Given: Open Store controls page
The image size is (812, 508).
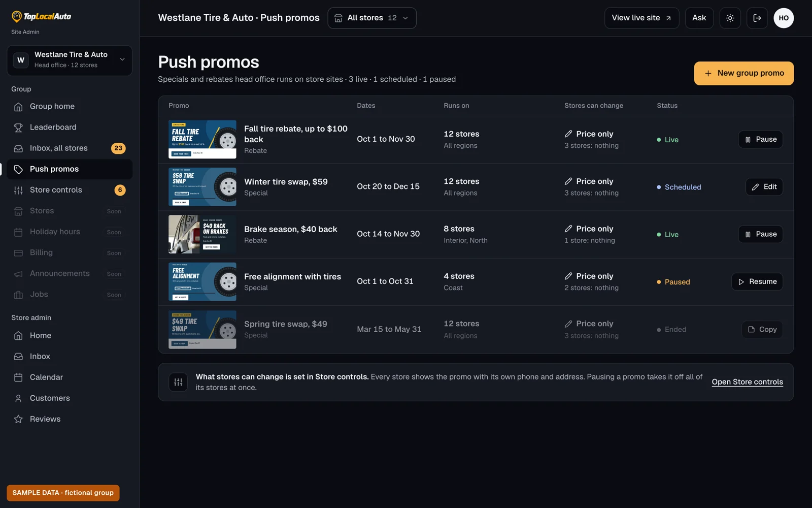Looking at the screenshot, I should pyautogui.click(x=70, y=190).
